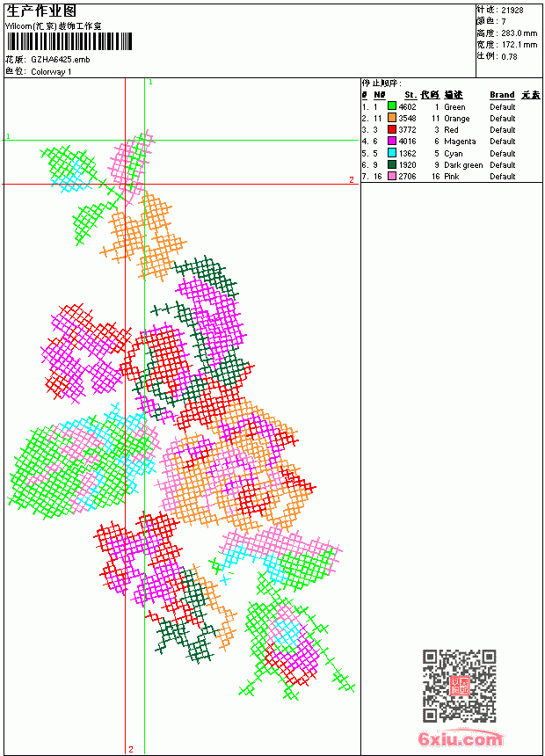The height and width of the screenshot is (756, 545).
Task: Click the St. column header
Action: coord(411,95)
